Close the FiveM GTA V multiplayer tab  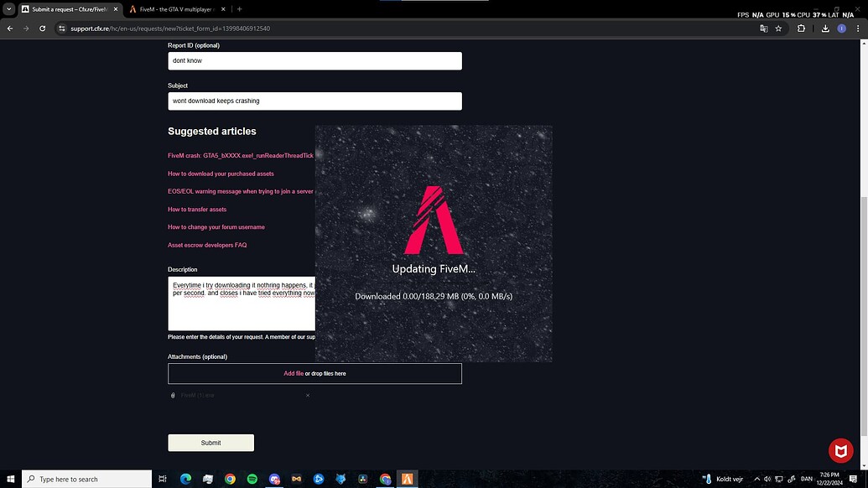(x=223, y=9)
